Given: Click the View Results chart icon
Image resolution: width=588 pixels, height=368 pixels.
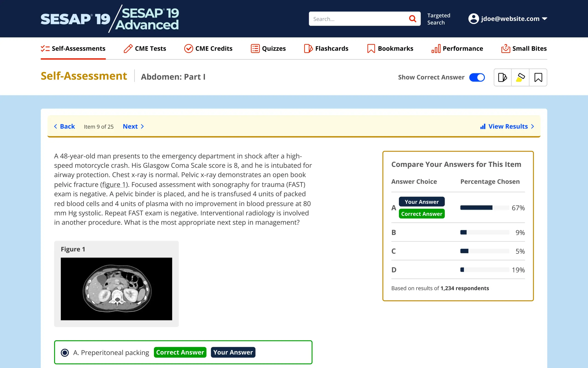Looking at the screenshot, I should coord(483,127).
